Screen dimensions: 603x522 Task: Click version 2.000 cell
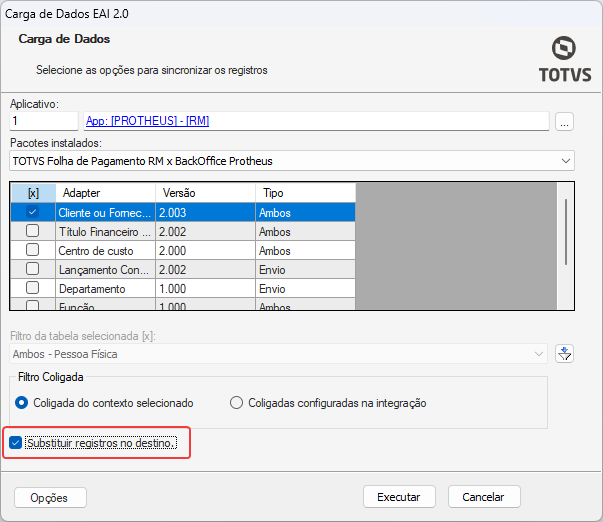(x=206, y=250)
